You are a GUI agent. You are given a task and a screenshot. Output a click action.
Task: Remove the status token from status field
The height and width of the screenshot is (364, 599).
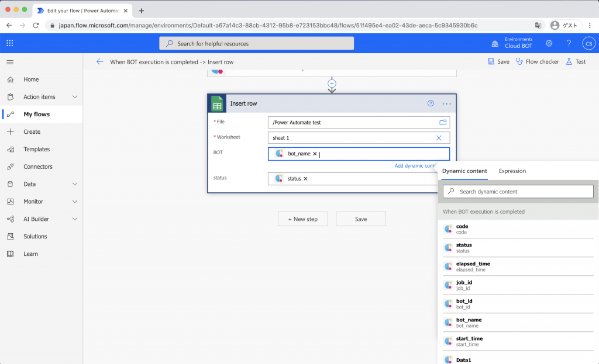click(305, 179)
